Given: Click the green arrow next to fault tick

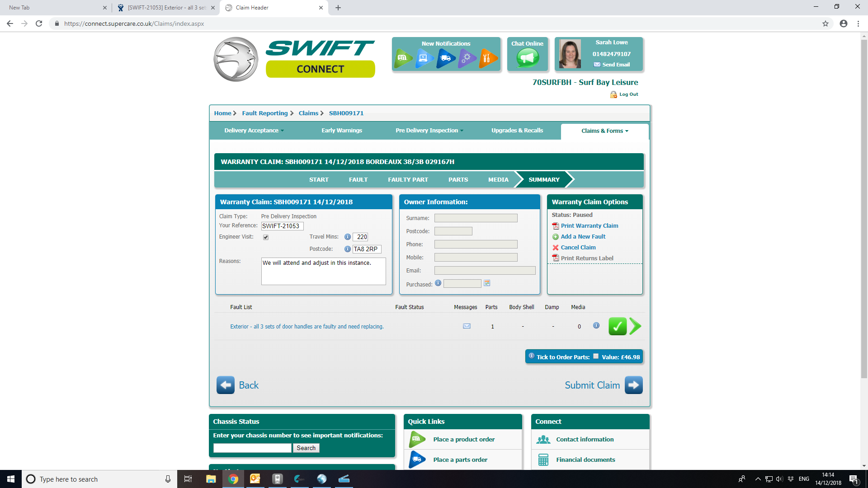Looking at the screenshot, I should 635,326.
